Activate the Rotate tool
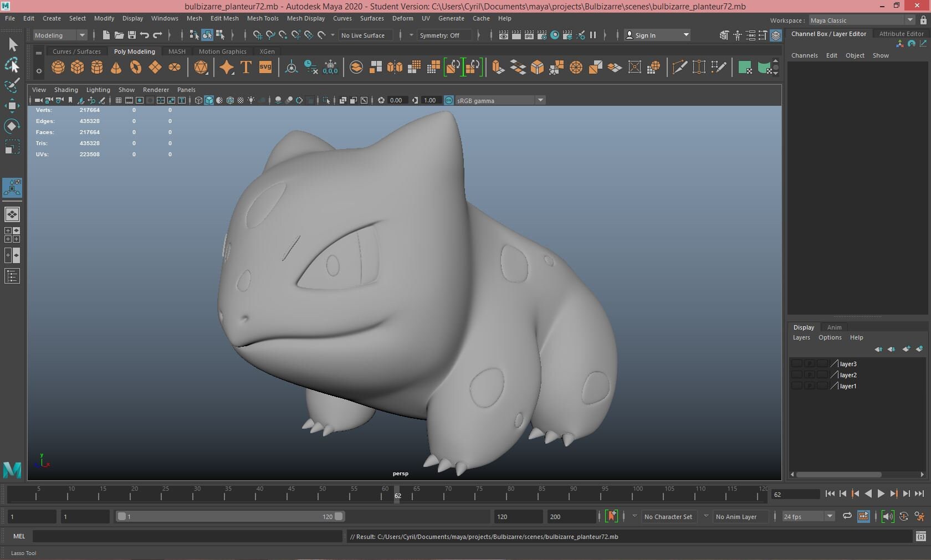This screenshot has height=560, width=931. pyautogui.click(x=12, y=126)
